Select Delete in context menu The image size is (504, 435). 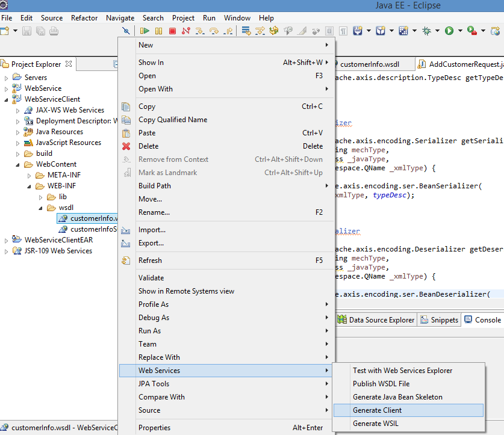click(226, 146)
